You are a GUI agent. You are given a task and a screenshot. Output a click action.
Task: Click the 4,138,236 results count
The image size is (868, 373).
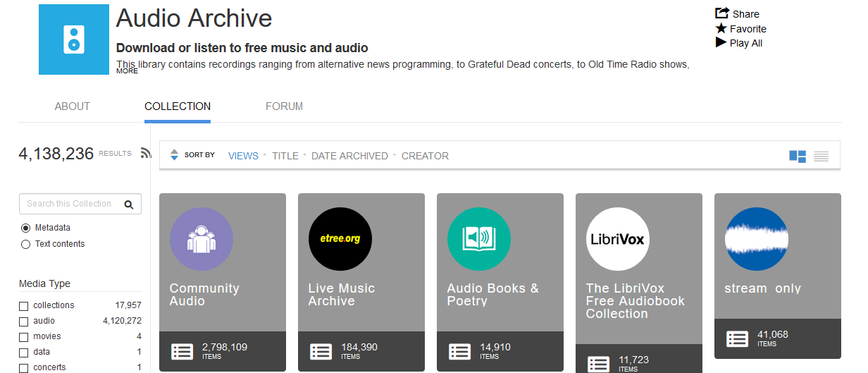tap(56, 154)
